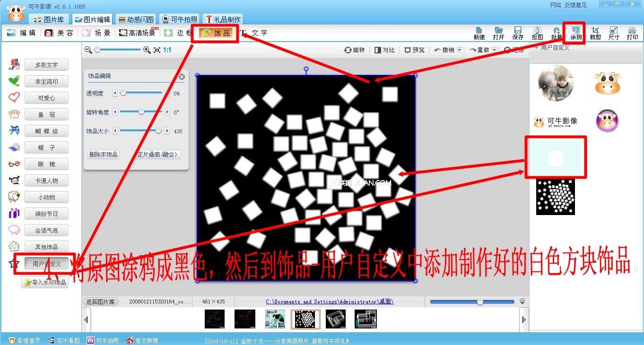Viewport: 644px width, 345px height.
Task: Select the 可爱心 ornament category
Action: 46,98
